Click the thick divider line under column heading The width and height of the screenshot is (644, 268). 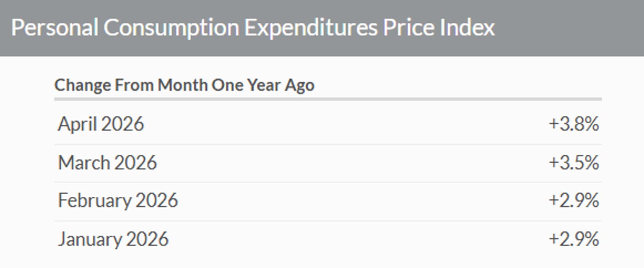point(328,99)
